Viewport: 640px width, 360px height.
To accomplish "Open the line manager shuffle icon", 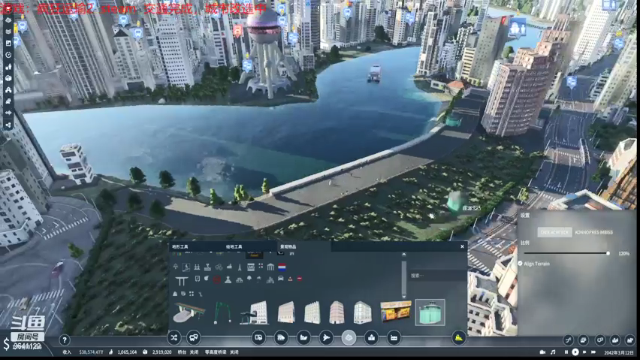I will click(x=174, y=338).
